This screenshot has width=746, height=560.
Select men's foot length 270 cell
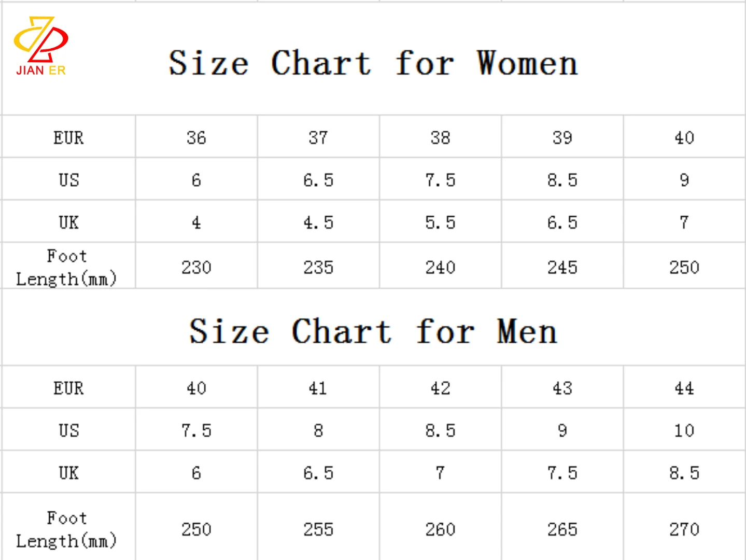684,529
